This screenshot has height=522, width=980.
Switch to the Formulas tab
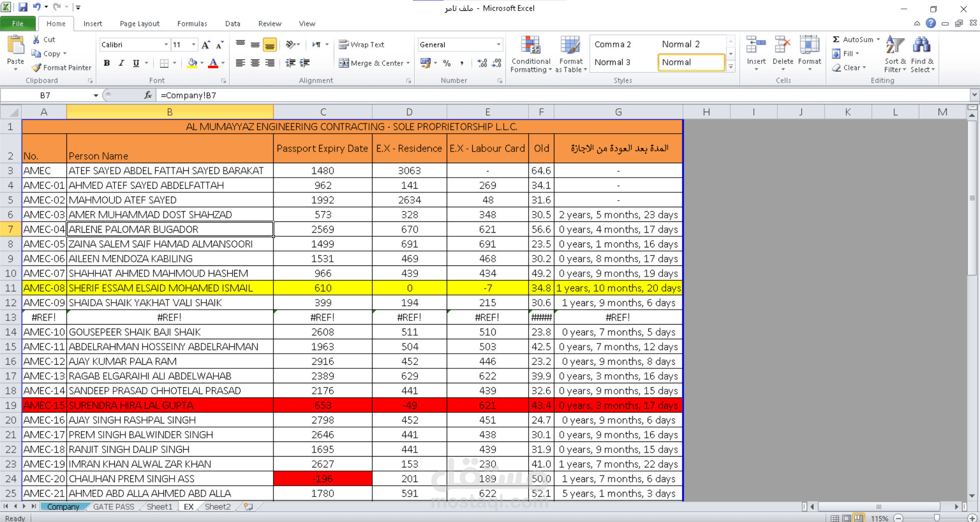pos(192,23)
